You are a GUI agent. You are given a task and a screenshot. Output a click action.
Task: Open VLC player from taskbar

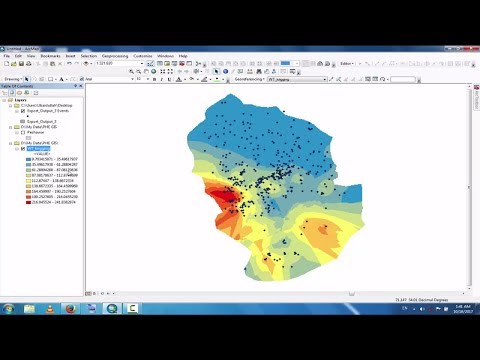(50, 309)
